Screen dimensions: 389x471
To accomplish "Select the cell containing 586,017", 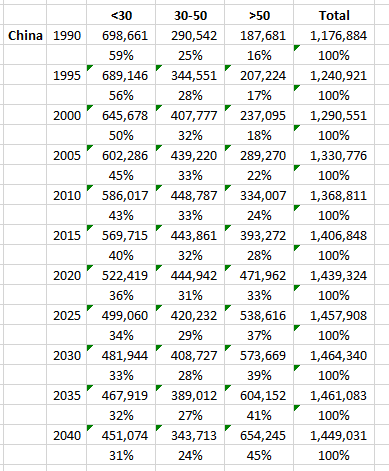I will [x=121, y=195].
